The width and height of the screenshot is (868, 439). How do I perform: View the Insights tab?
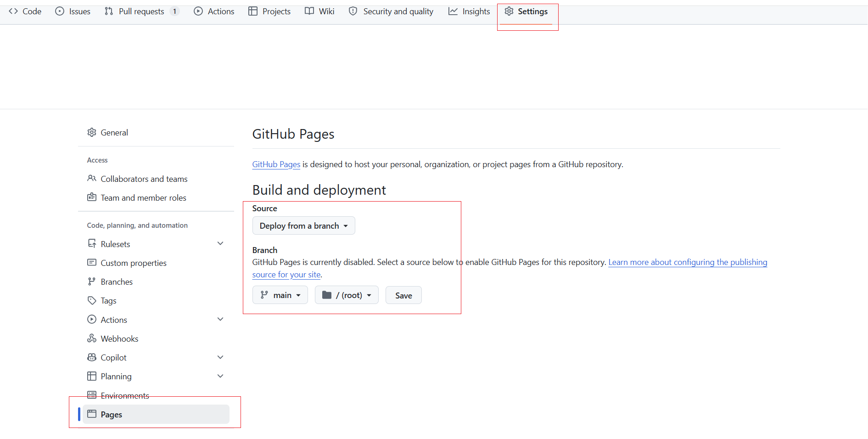tap(470, 11)
